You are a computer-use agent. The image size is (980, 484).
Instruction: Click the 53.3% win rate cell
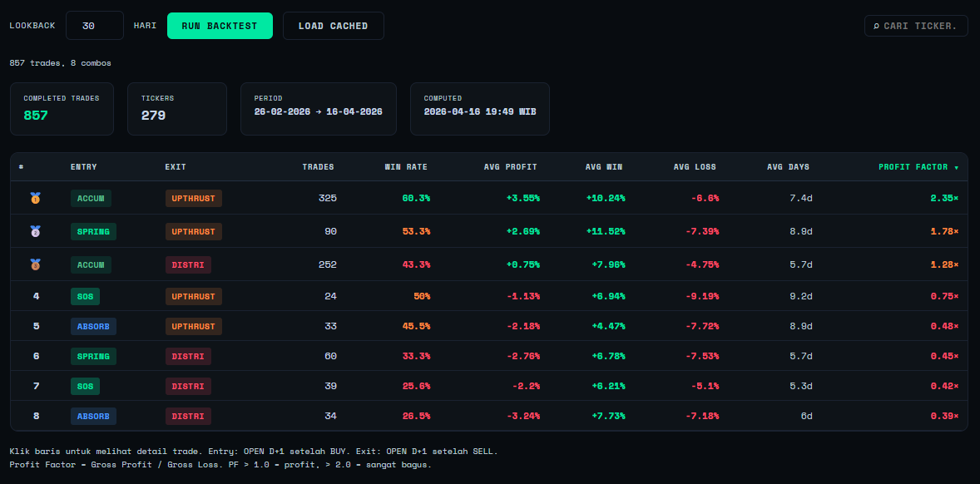coord(416,231)
